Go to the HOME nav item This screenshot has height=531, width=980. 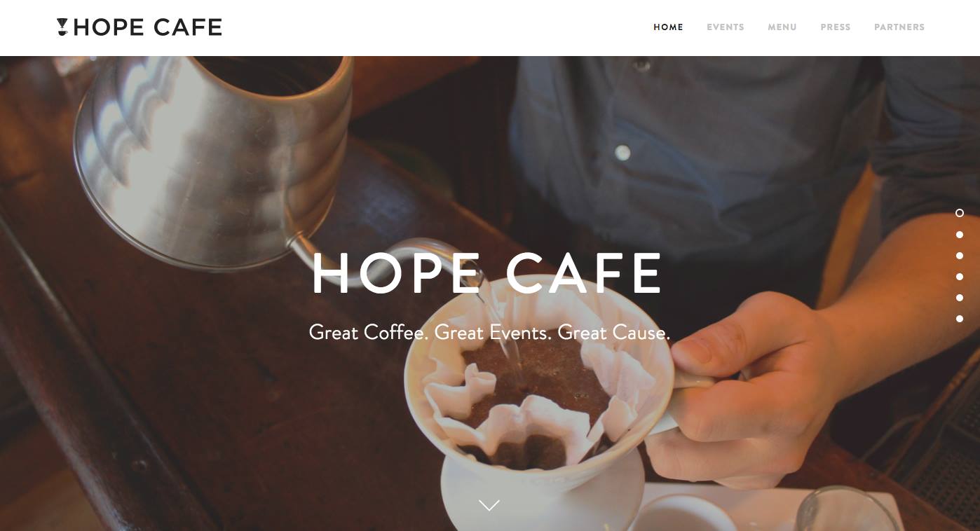[668, 27]
